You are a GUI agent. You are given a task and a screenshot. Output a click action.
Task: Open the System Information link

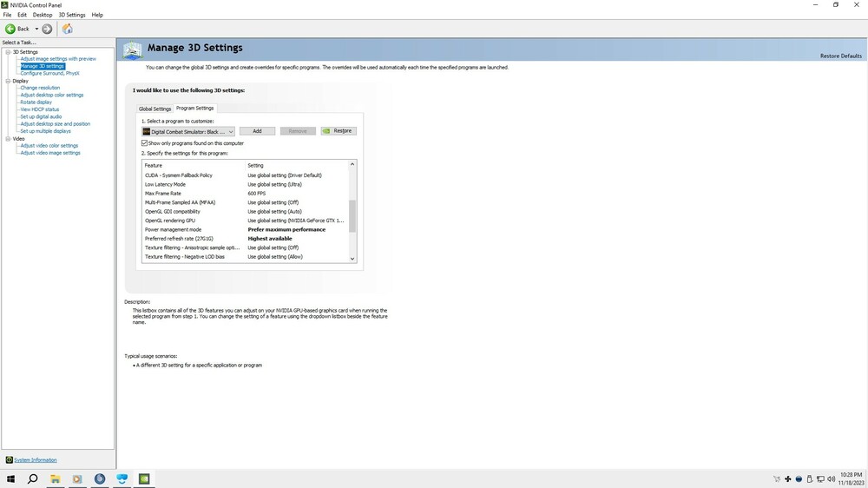[36, 459]
